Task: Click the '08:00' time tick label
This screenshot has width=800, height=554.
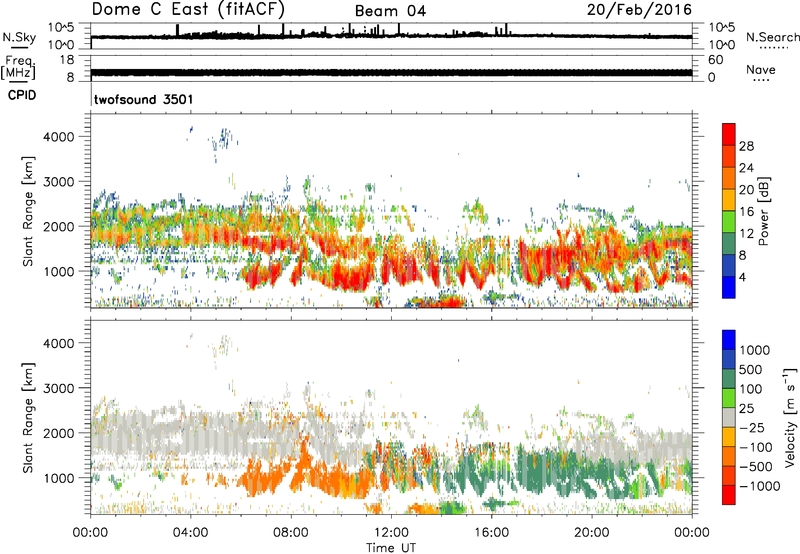Action: [291, 533]
